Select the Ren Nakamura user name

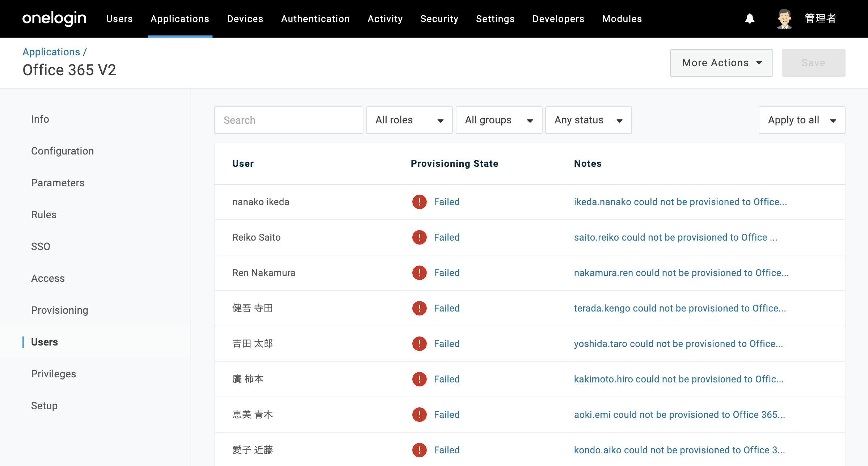point(264,273)
